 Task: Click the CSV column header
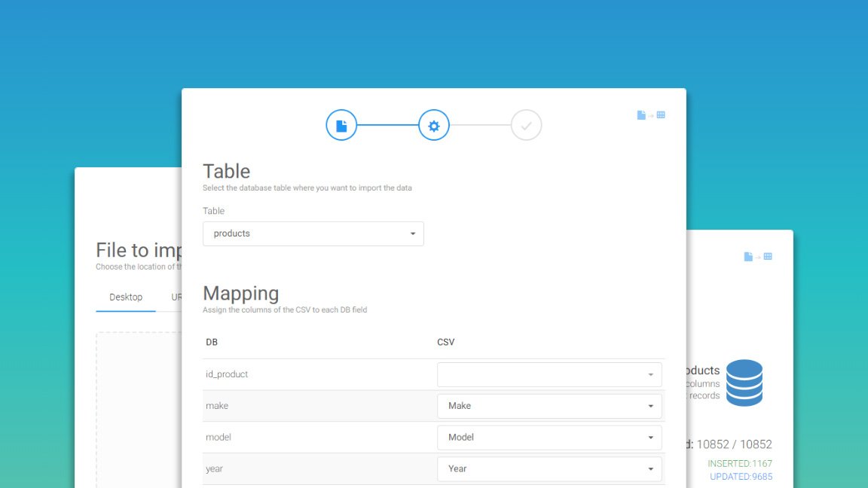tap(446, 343)
